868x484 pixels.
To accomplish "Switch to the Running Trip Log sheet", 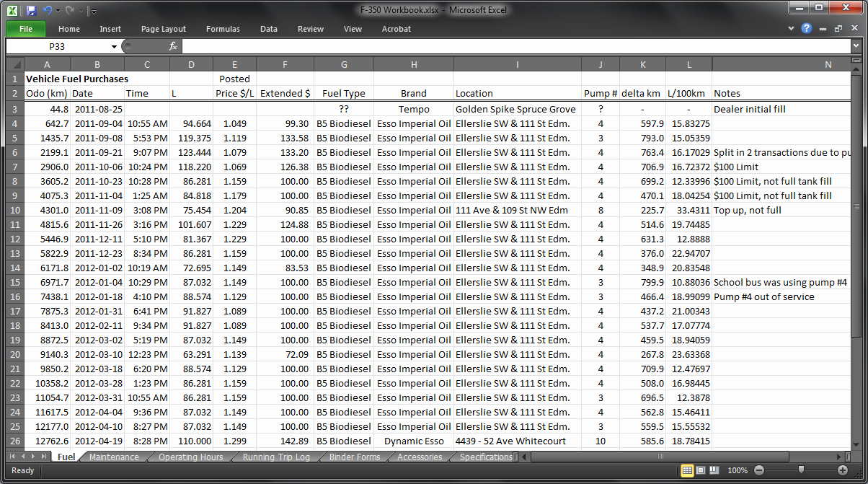I will pyautogui.click(x=276, y=457).
